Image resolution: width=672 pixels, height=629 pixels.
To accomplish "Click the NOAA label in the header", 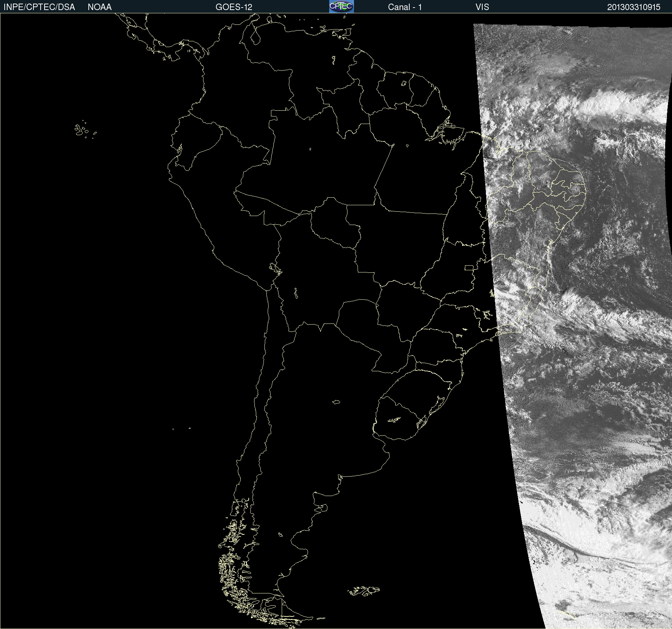I will [100, 7].
